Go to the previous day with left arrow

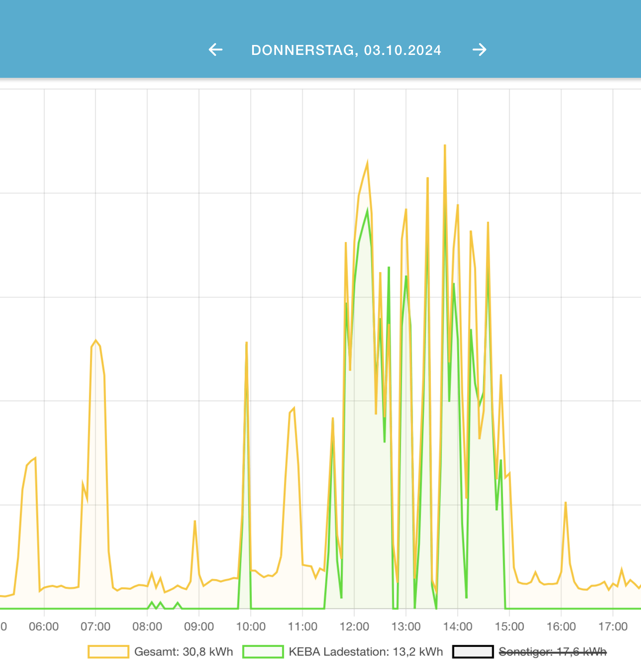pos(215,50)
